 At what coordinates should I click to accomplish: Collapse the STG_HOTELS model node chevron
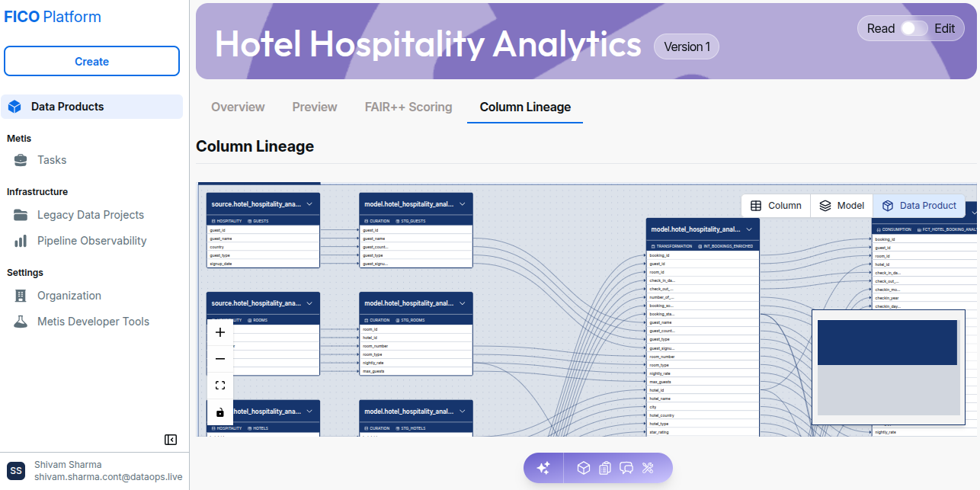pos(463,412)
